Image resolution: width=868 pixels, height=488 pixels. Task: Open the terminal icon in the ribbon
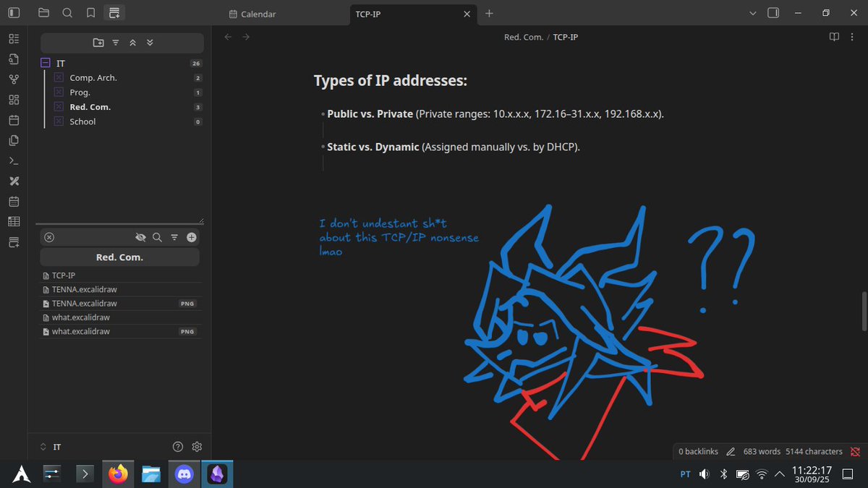click(x=13, y=160)
